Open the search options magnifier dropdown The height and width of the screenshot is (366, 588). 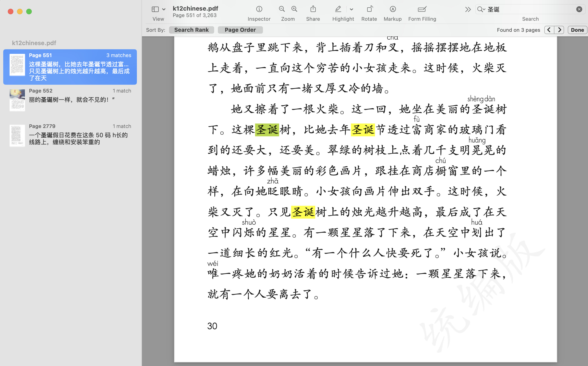click(x=481, y=9)
